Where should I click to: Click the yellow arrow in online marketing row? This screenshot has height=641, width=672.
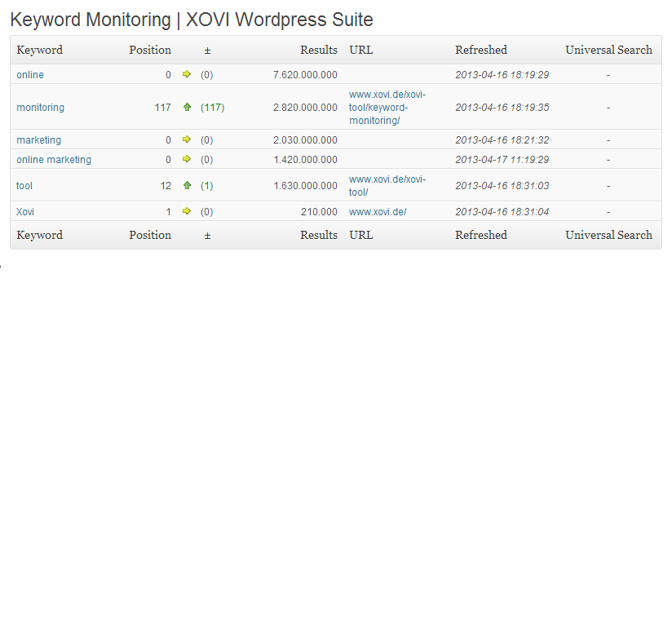click(x=187, y=159)
